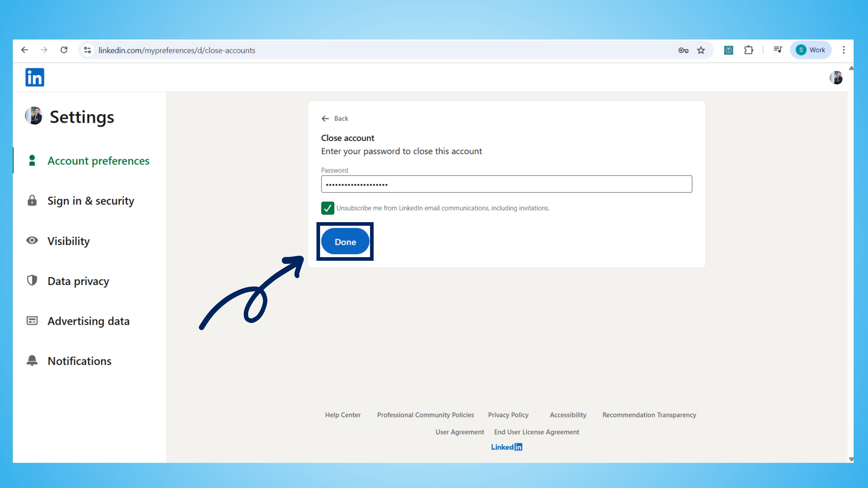The height and width of the screenshot is (488, 868).
Task: Select the Sign in & security padlock icon
Action: [x=32, y=200]
